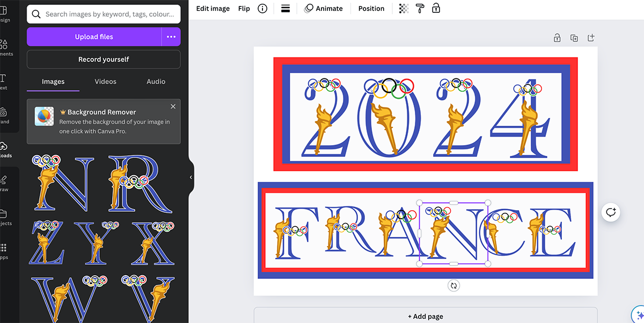Open the Projects sidebar tab
Screen dimensions: 644x323
[x=4, y=217]
